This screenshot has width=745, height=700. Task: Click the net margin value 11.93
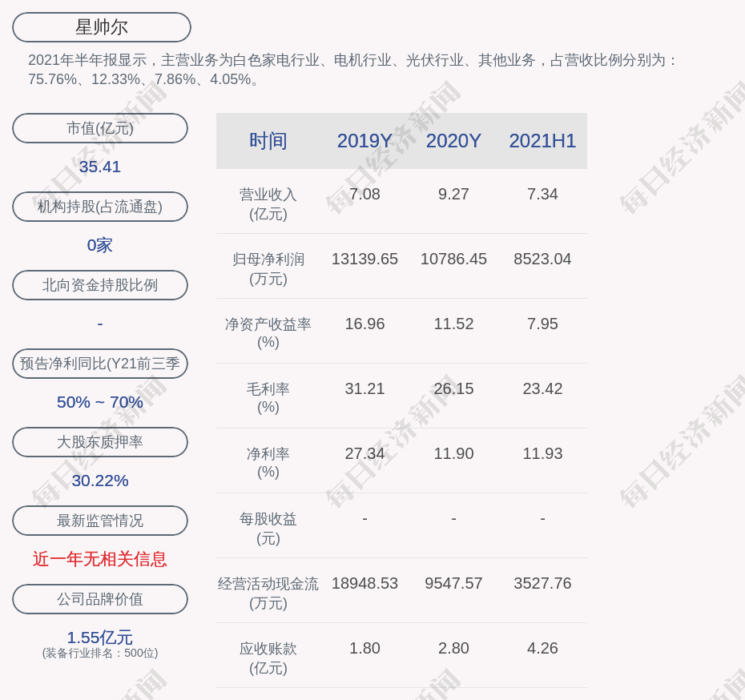click(x=542, y=453)
